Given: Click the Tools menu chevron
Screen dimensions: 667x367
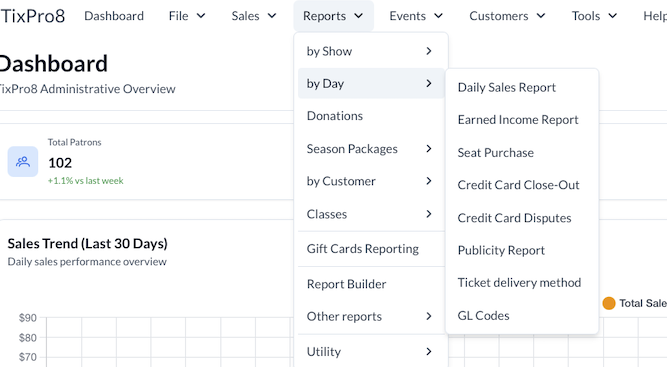Looking at the screenshot, I should pyautogui.click(x=613, y=16).
